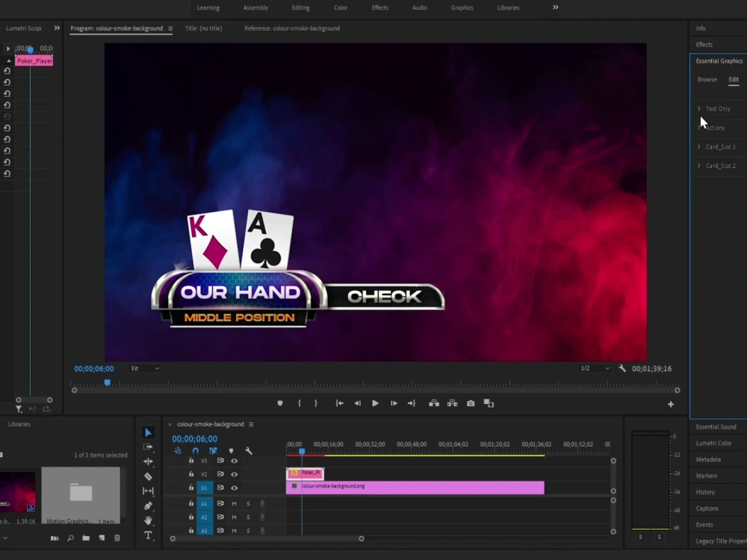Select the Selection tool arrow
Screen dimensions: 747x560
click(x=148, y=432)
